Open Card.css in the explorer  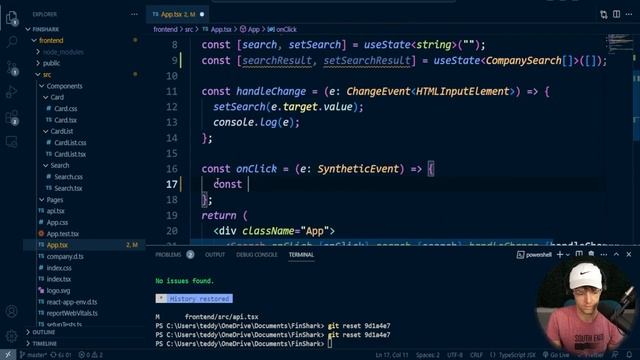pyautogui.click(x=65, y=109)
